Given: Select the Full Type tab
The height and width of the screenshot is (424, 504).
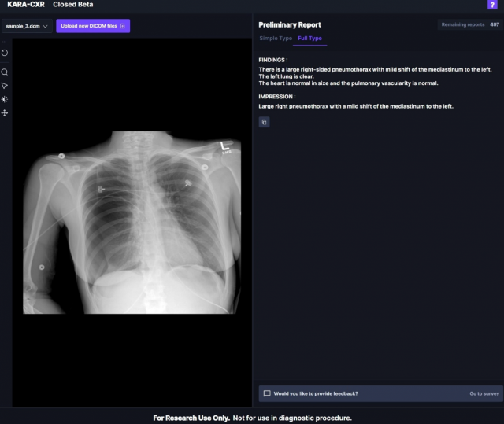Looking at the screenshot, I should (309, 38).
